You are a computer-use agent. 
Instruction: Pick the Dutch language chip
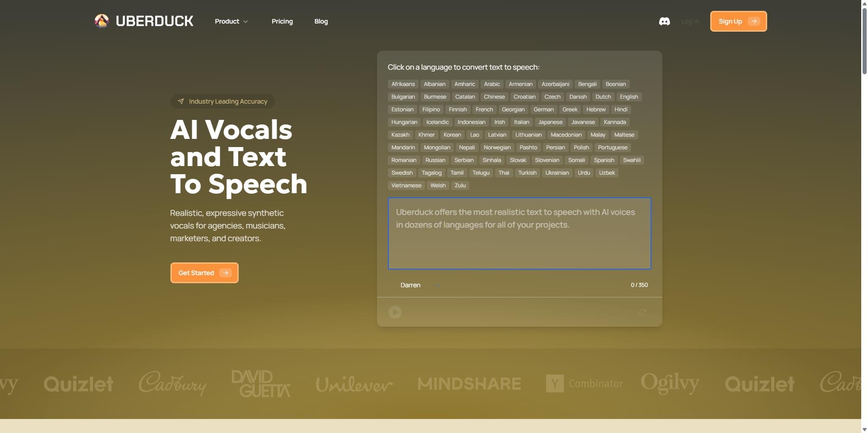603,97
